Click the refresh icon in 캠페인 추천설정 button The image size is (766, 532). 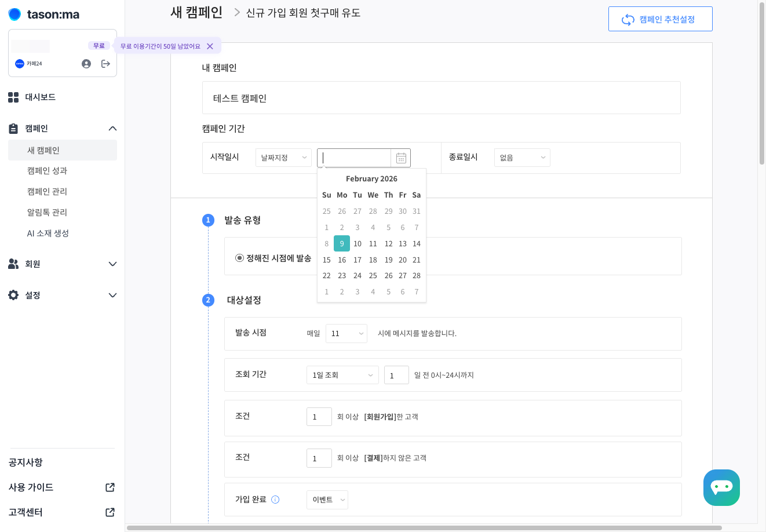click(628, 20)
